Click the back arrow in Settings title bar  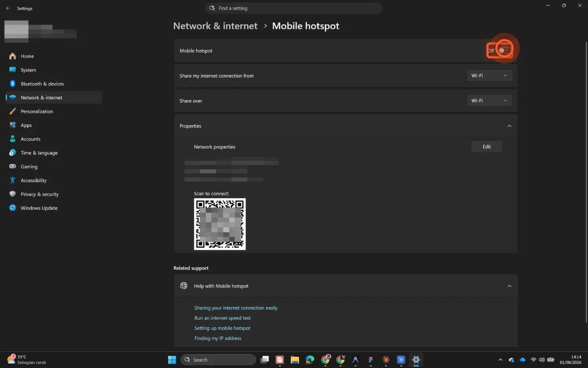point(8,8)
